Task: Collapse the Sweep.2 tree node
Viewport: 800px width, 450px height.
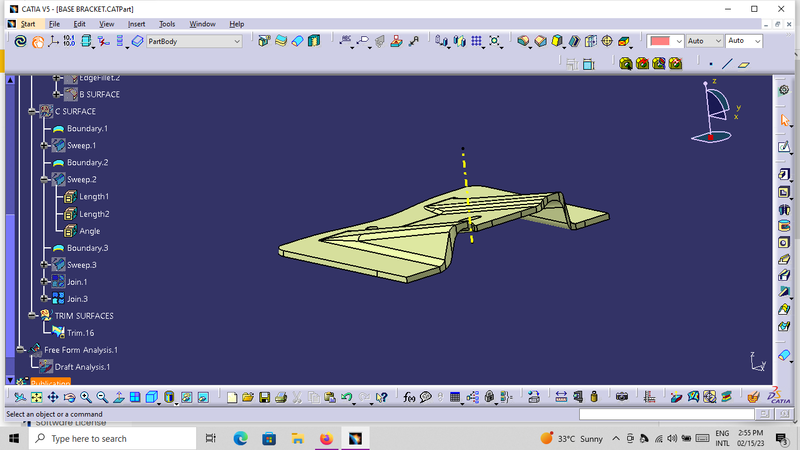Action: (44, 180)
